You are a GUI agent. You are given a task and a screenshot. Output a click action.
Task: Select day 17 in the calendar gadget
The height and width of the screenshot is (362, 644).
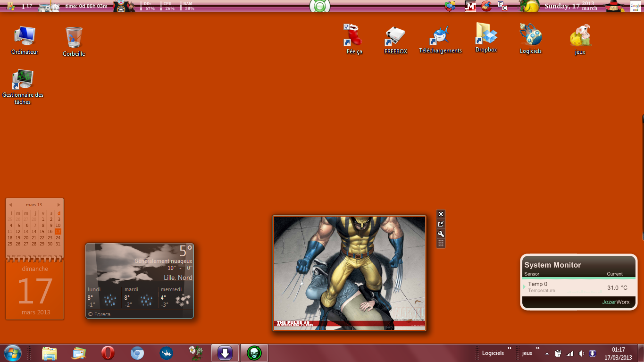[58, 231]
